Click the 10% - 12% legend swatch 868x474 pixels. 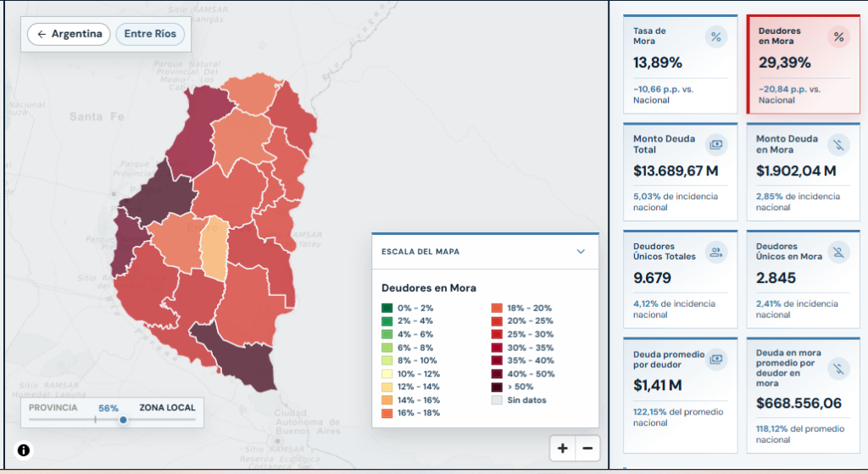(x=387, y=374)
